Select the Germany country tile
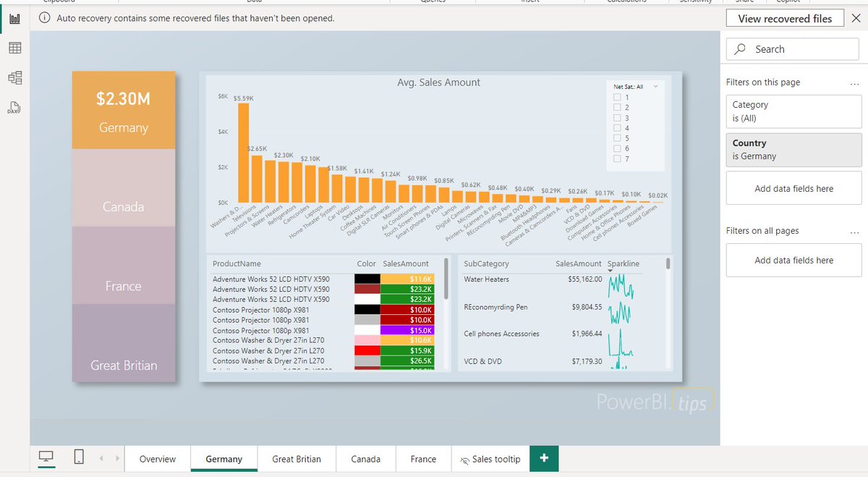Viewport: 868px width, 477px height. click(124, 110)
